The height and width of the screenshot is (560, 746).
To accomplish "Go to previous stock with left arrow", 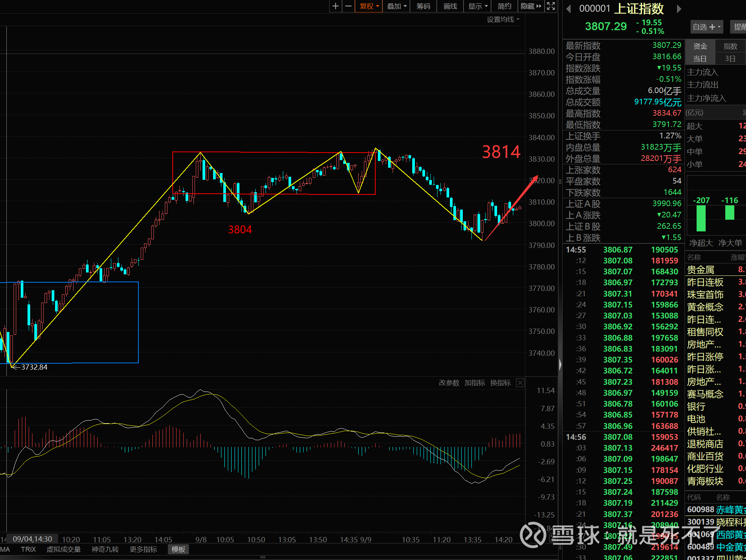I will 569,8.
